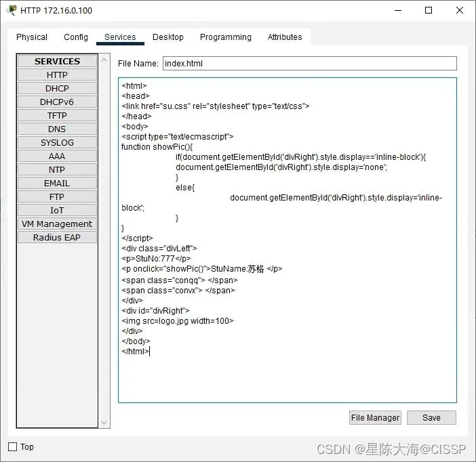Open the TFTP service settings
This screenshot has height=462, width=476.
(x=57, y=115)
